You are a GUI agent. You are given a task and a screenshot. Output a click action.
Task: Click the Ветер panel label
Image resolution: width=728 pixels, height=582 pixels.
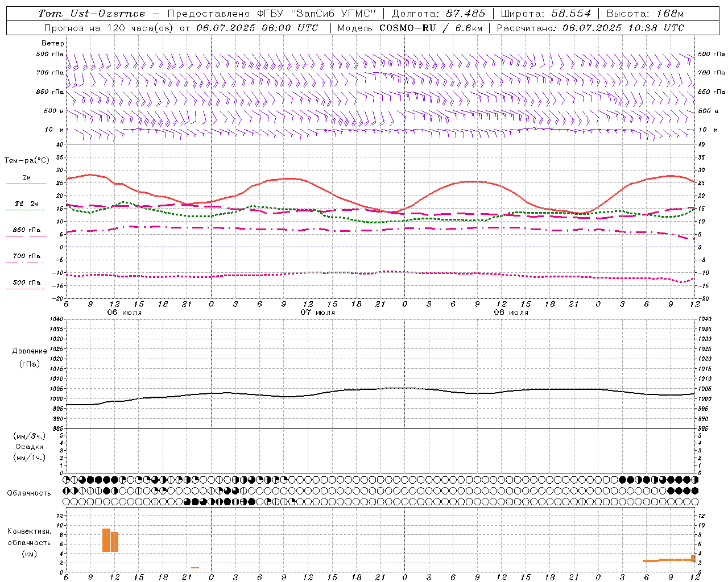coord(53,43)
